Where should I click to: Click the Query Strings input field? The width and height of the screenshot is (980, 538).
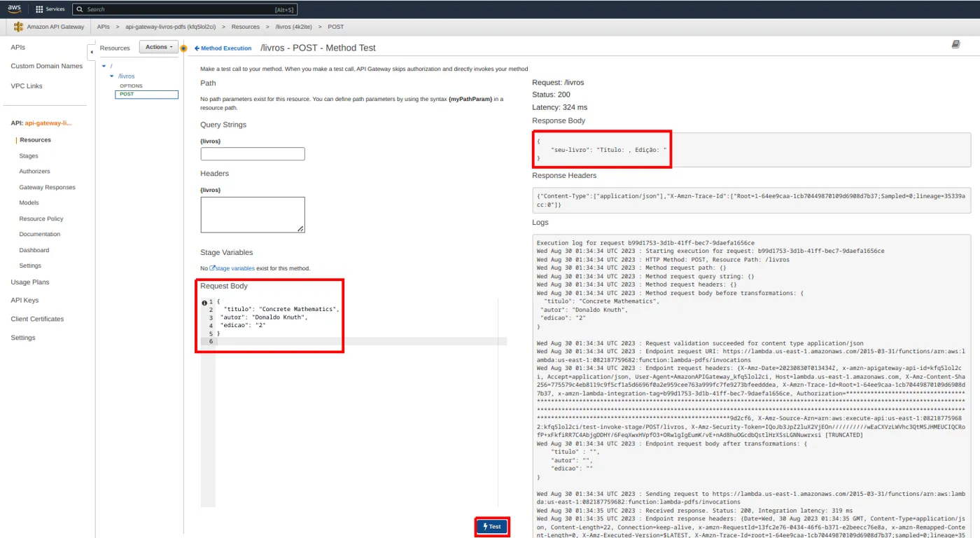tap(253, 154)
